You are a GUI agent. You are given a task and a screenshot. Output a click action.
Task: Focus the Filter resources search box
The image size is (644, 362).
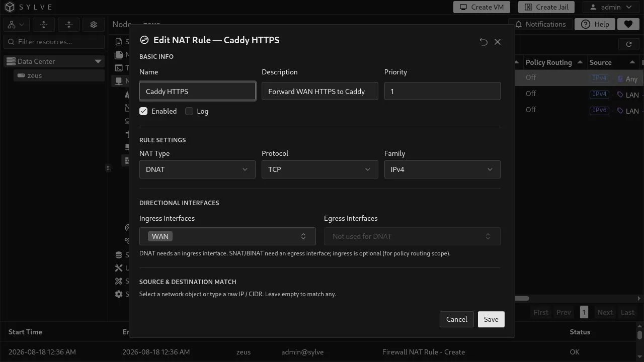[x=54, y=42]
